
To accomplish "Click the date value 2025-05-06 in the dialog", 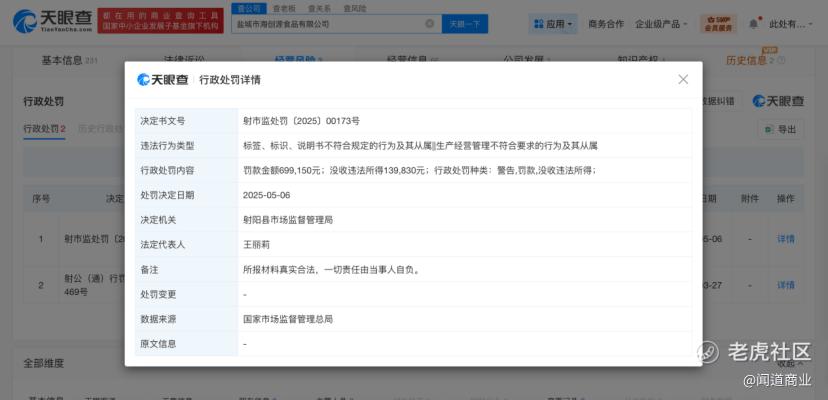I will [x=267, y=195].
